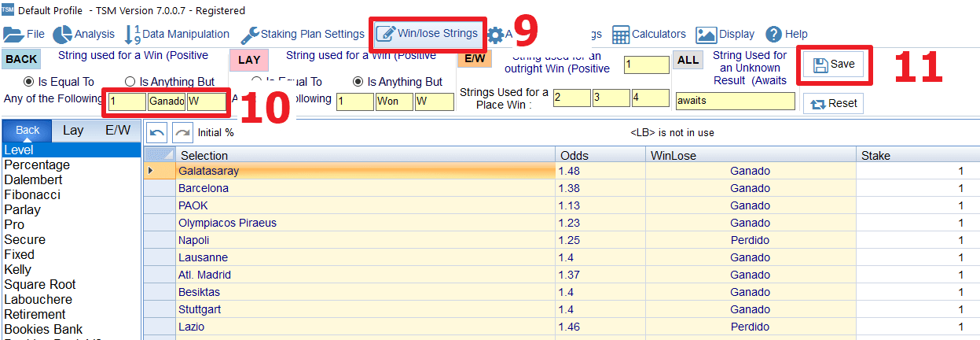This screenshot has width=980, height=340.
Task: Reset the win/lose strings
Action: pyautogui.click(x=833, y=103)
